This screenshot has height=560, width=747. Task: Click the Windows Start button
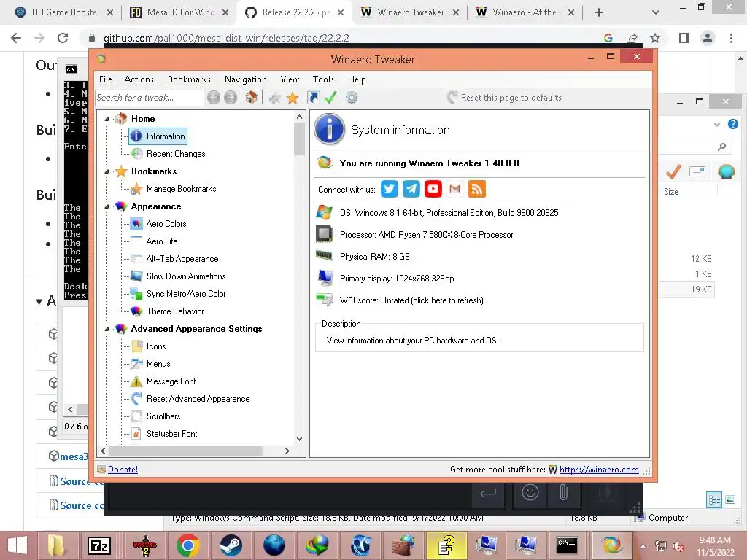click(x=18, y=545)
